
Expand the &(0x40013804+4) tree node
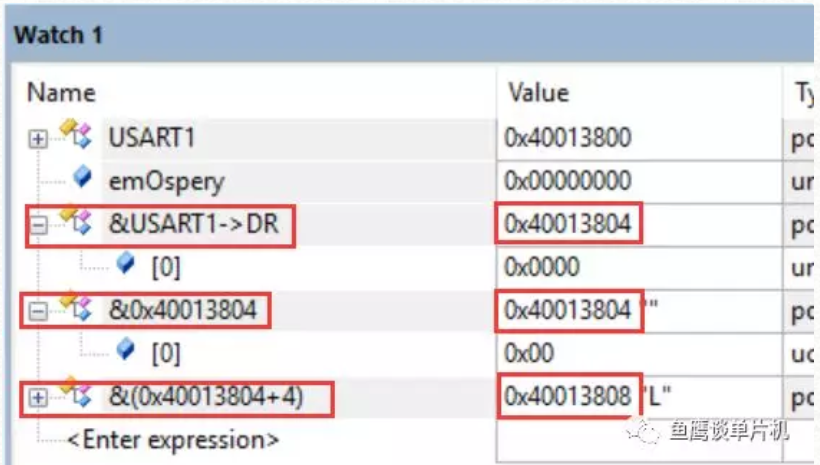click(38, 398)
